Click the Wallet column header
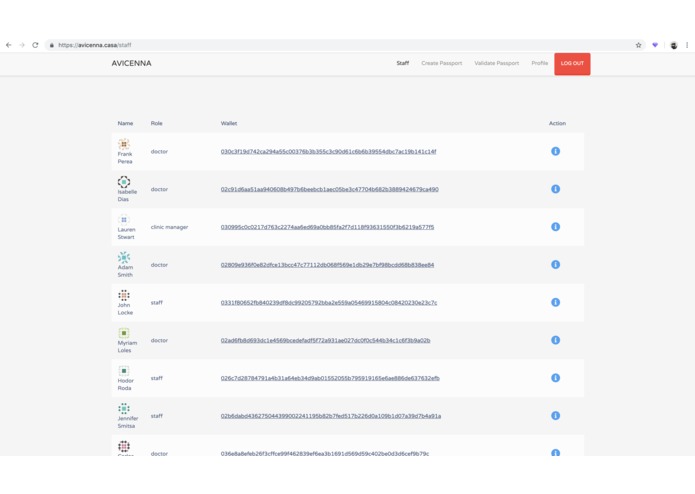The width and height of the screenshot is (695, 494). 229,123
